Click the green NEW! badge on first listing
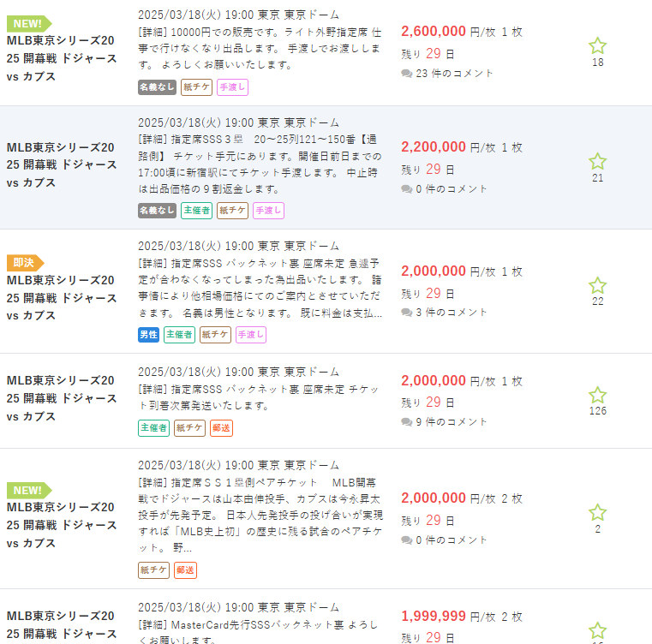The image size is (652, 644). point(28,24)
